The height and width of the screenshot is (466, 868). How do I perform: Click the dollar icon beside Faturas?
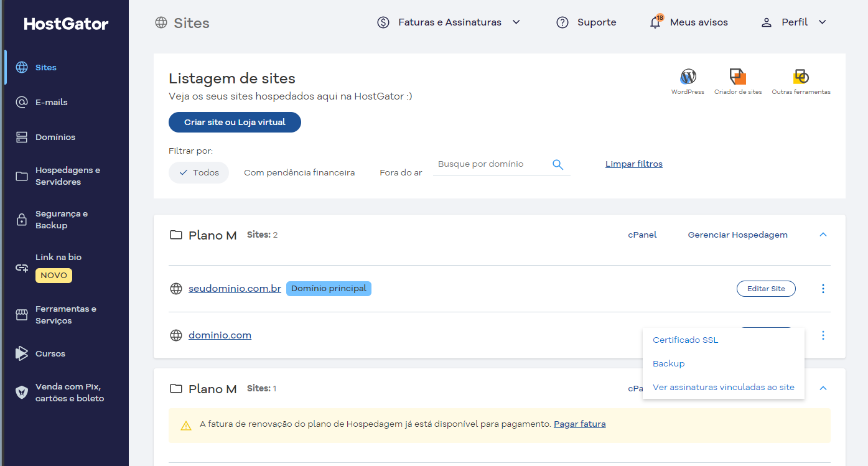pos(383,22)
